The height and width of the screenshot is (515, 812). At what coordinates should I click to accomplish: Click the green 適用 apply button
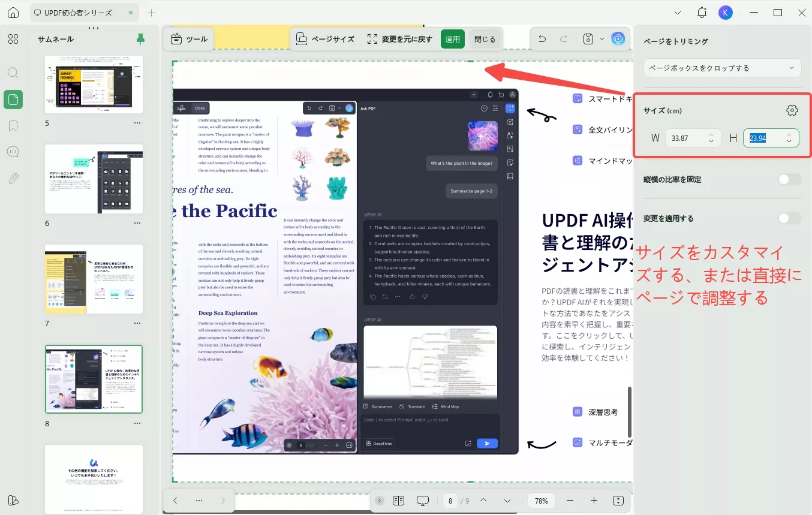click(453, 39)
